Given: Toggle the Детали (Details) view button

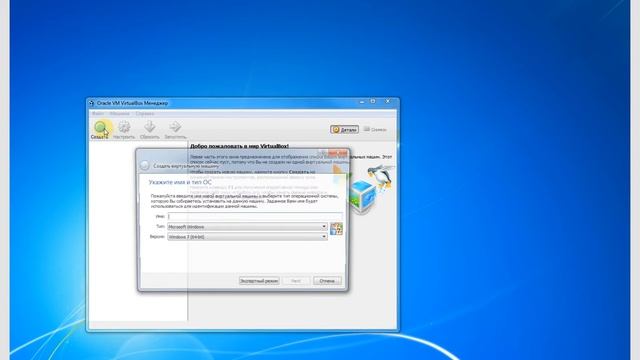Looking at the screenshot, I should tap(344, 129).
